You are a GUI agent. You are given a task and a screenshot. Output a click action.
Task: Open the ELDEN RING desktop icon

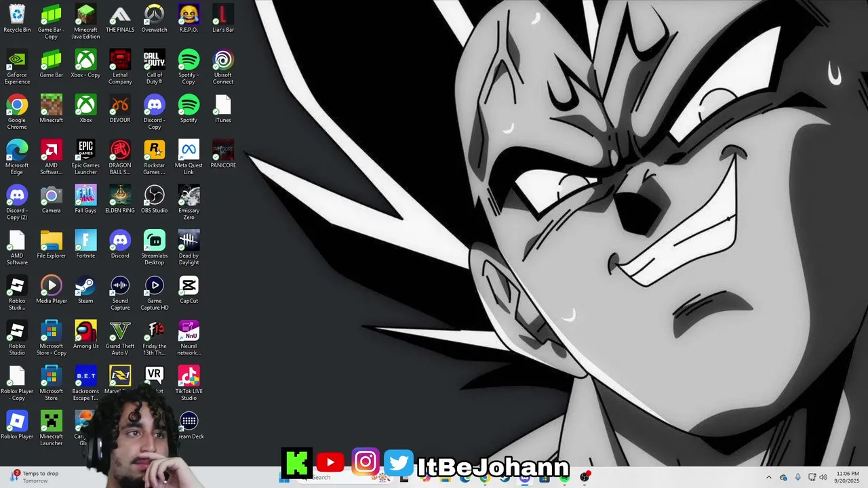pyautogui.click(x=120, y=199)
